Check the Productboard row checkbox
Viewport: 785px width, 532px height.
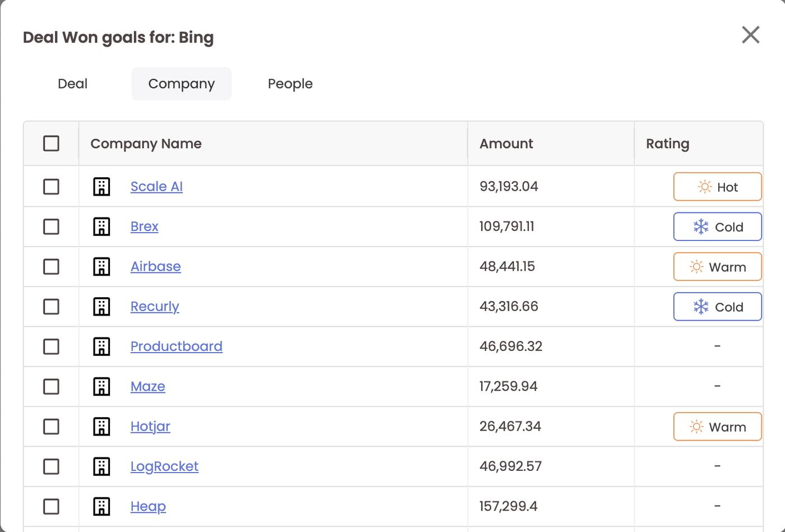(x=51, y=346)
